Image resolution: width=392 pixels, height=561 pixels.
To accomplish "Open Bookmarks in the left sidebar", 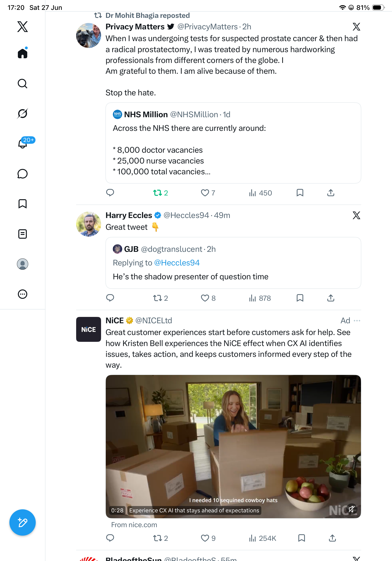I will [x=23, y=203].
